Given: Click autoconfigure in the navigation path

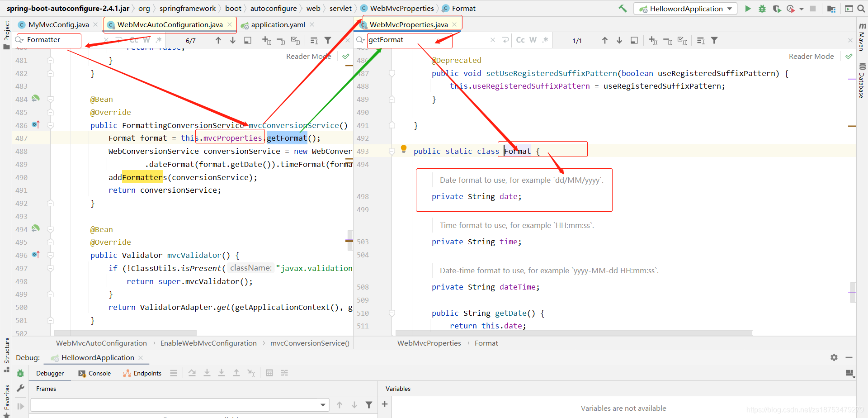Looking at the screenshot, I should click(x=274, y=9).
